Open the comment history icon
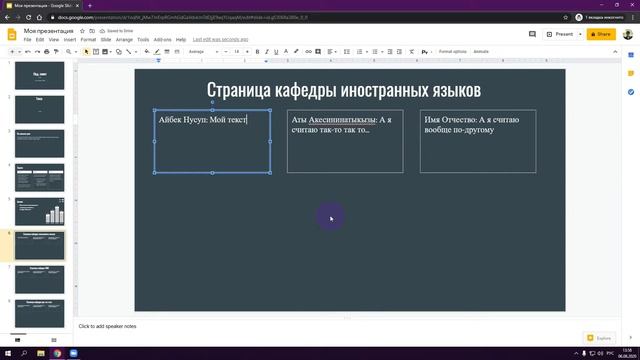Image resolution: width=640 pixels, height=360 pixels. 532,34
